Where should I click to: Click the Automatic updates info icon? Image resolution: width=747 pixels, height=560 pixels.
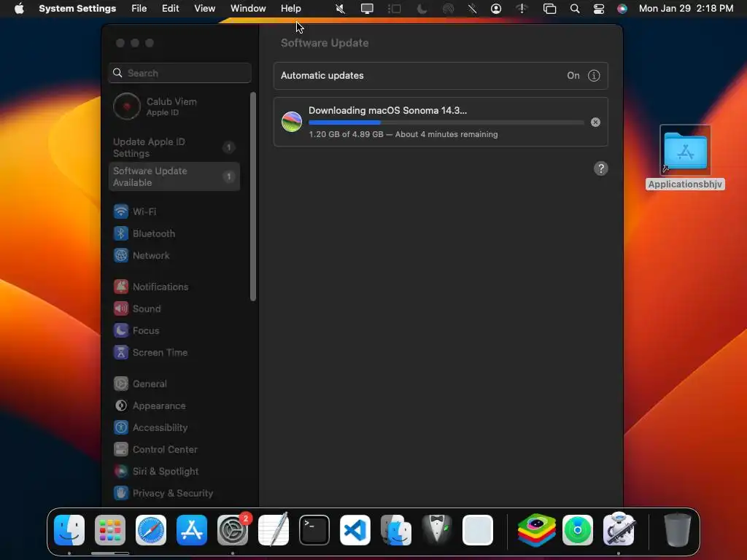[x=594, y=76]
